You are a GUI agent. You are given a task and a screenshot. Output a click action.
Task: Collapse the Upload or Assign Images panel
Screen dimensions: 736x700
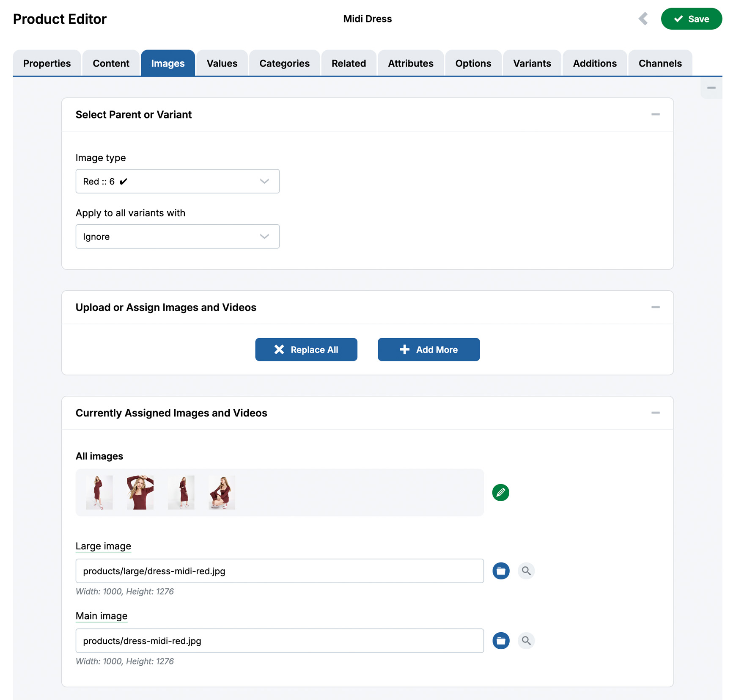point(656,307)
